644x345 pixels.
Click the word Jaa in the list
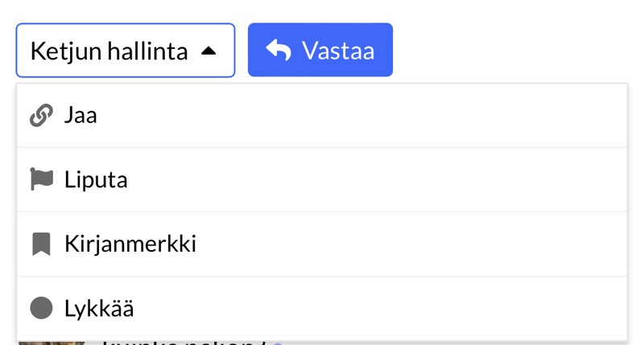pos(80,116)
